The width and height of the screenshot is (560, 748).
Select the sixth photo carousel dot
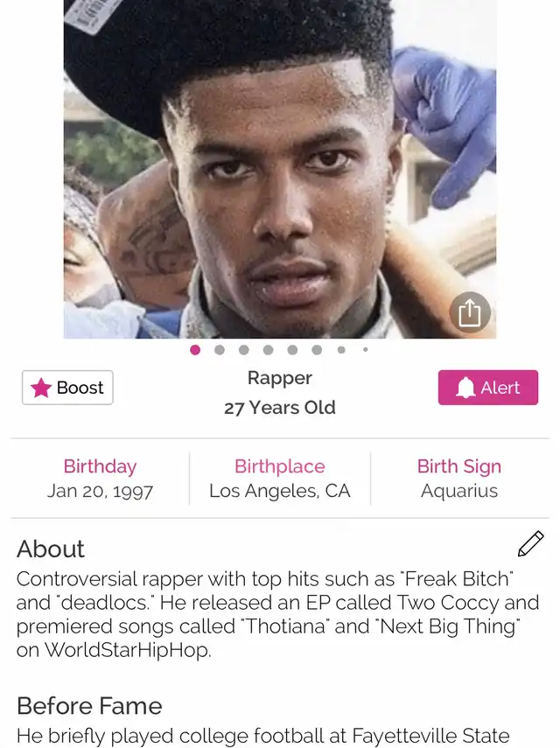[x=317, y=350]
